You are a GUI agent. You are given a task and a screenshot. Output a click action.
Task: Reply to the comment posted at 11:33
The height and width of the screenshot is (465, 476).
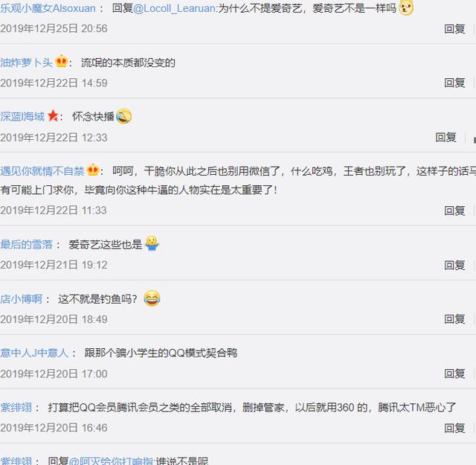tap(454, 211)
